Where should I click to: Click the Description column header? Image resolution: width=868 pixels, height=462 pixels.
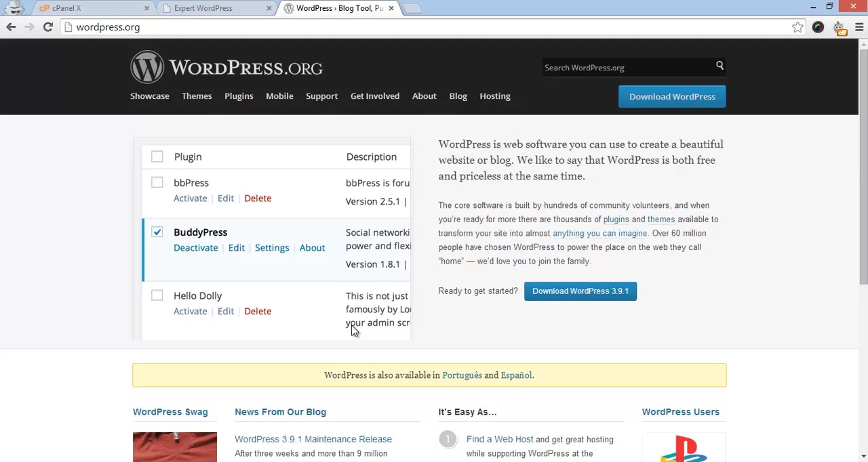[372, 156]
